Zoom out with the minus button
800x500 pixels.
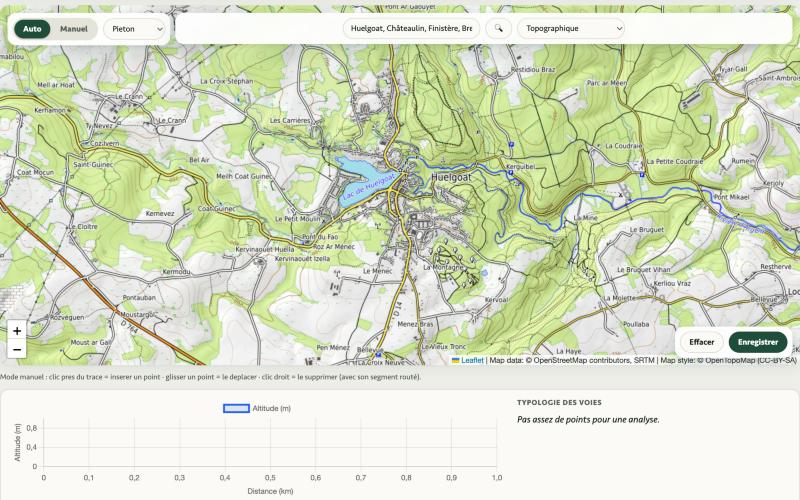tap(17, 349)
